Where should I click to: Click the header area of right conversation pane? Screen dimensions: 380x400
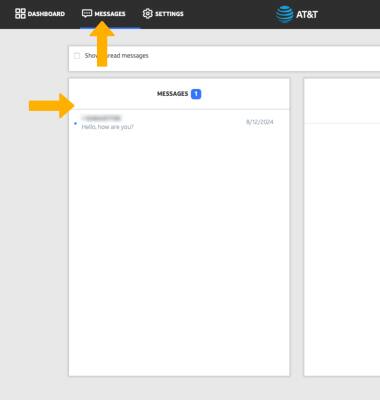pyautogui.click(x=342, y=101)
